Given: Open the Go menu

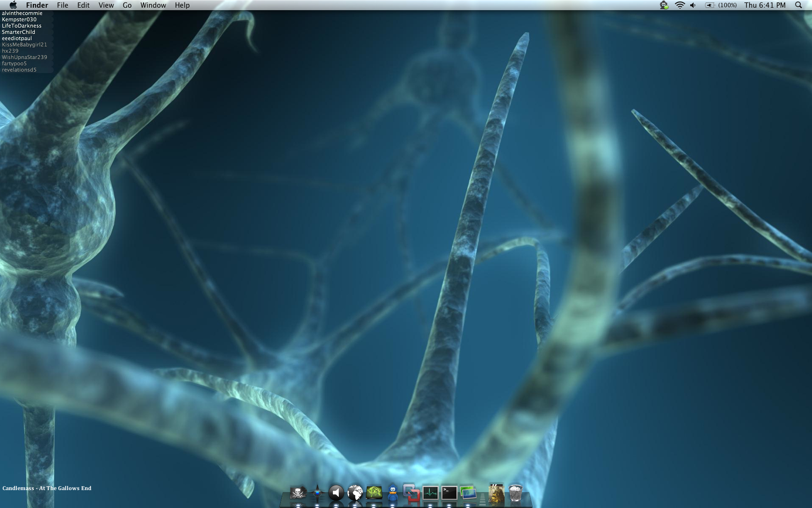Looking at the screenshot, I should tap(127, 5).
